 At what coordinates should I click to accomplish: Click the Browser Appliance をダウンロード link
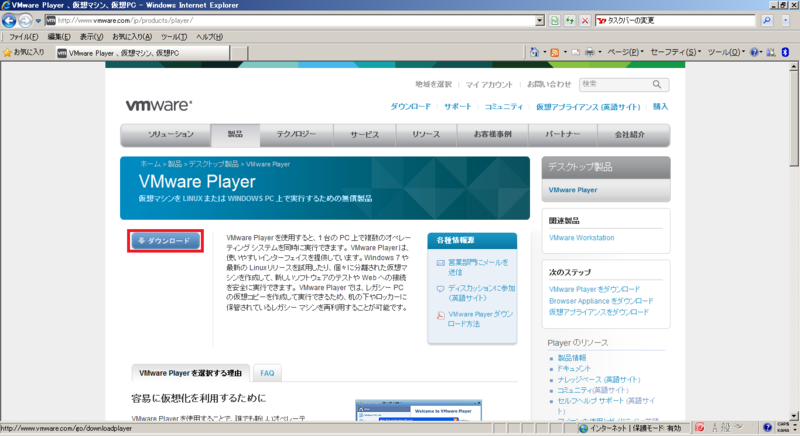601,301
